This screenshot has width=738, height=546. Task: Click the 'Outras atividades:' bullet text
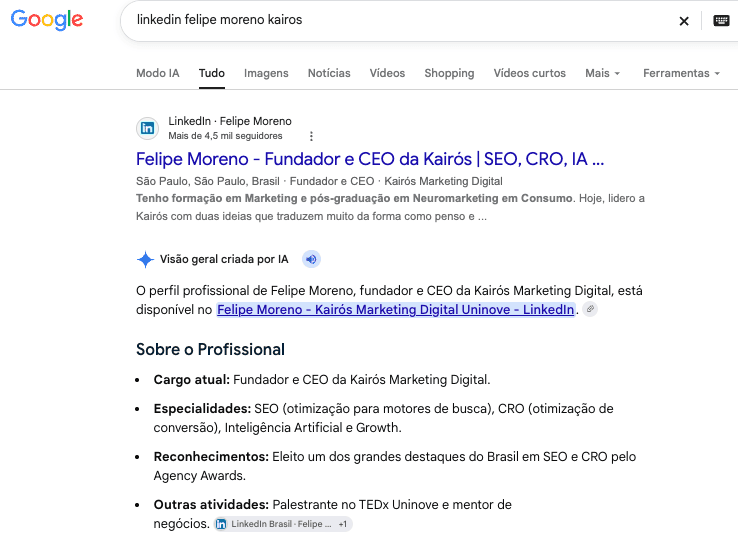click(332, 514)
